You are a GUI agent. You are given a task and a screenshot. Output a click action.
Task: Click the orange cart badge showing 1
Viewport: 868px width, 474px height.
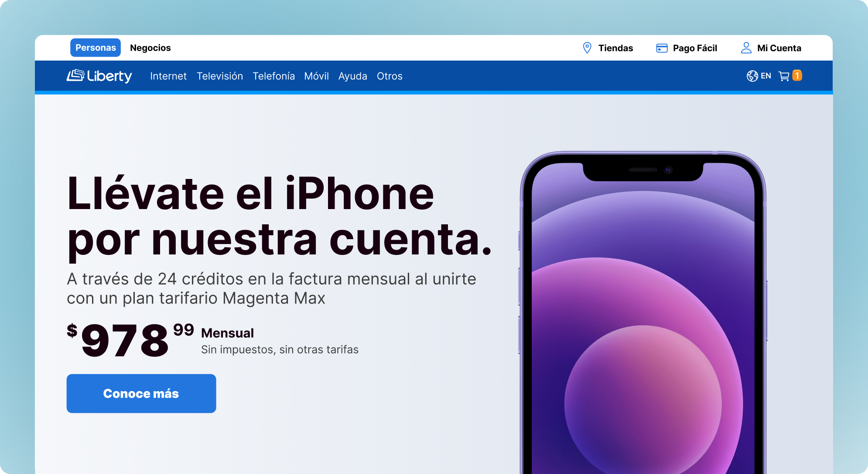pyautogui.click(x=797, y=76)
